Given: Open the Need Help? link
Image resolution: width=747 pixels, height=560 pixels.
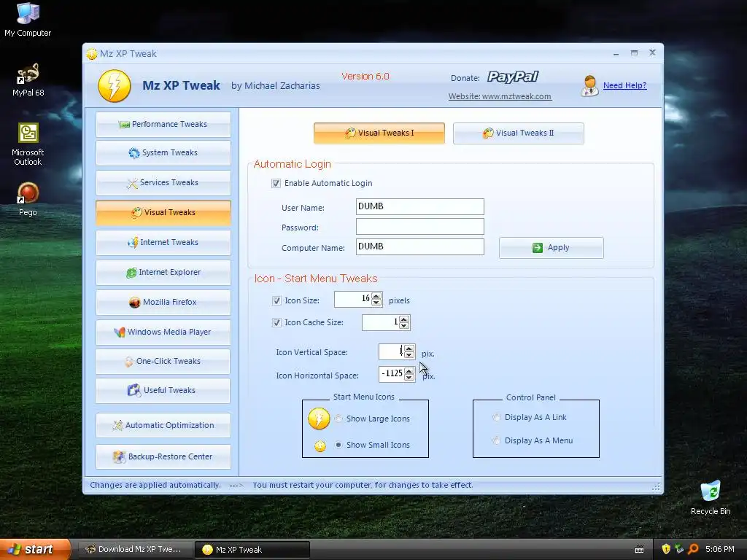Looking at the screenshot, I should [624, 86].
